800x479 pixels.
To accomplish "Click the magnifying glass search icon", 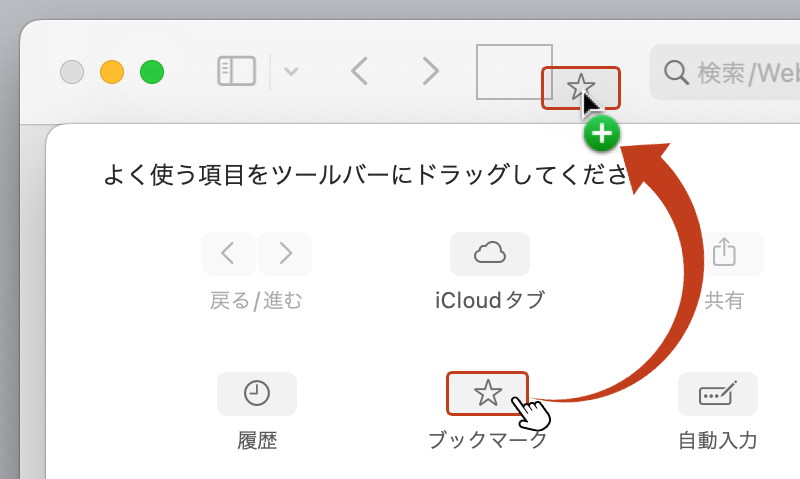I will point(676,72).
